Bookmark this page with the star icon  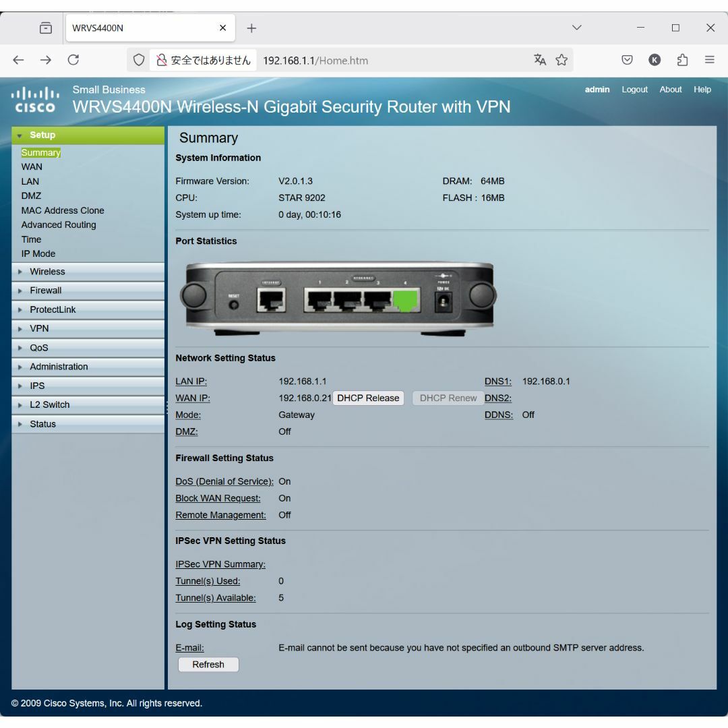(562, 60)
